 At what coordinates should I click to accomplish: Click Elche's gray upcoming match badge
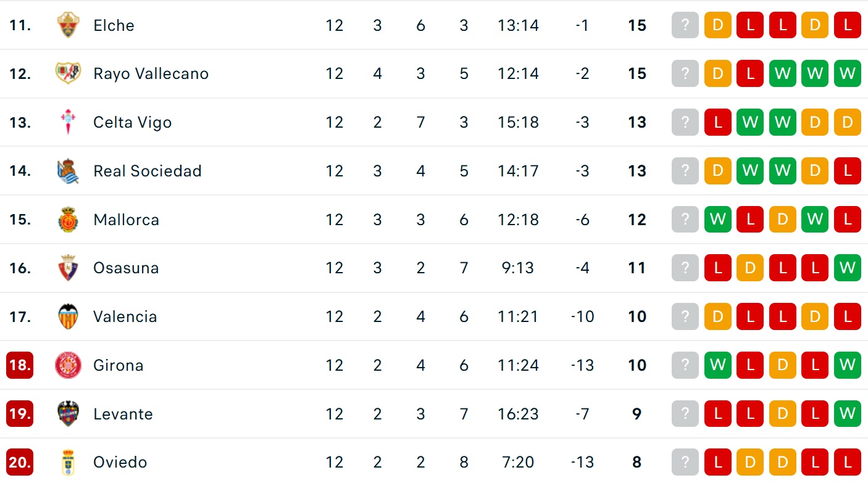click(685, 25)
